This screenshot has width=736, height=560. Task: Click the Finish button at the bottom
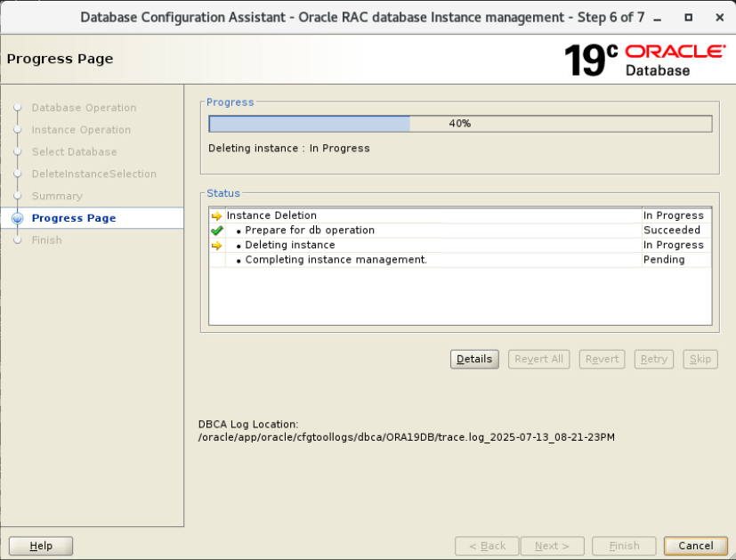click(624, 546)
